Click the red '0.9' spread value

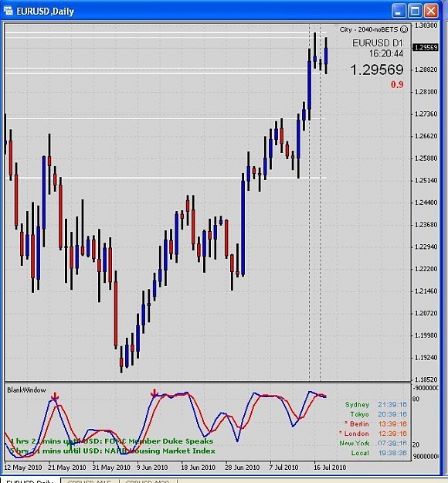click(x=397, y=84)
